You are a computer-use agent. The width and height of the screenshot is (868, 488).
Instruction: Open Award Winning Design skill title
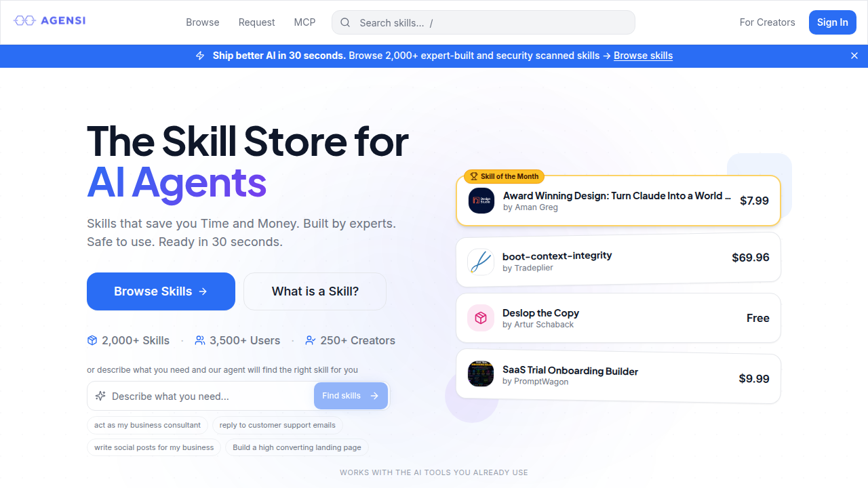pyautogui.click(x=617, y=195)
